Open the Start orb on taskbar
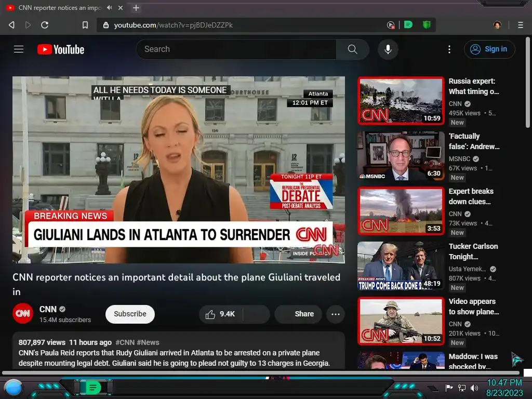 [14, 388]
